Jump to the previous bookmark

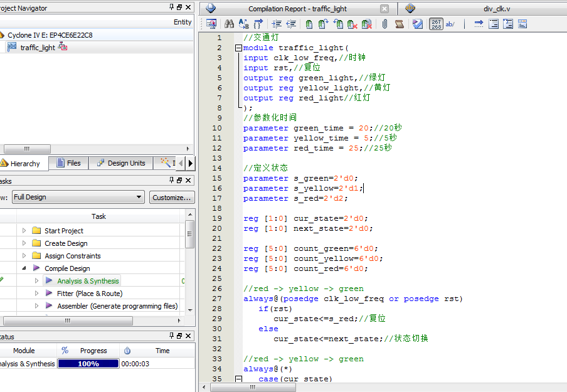coord(338,24)
